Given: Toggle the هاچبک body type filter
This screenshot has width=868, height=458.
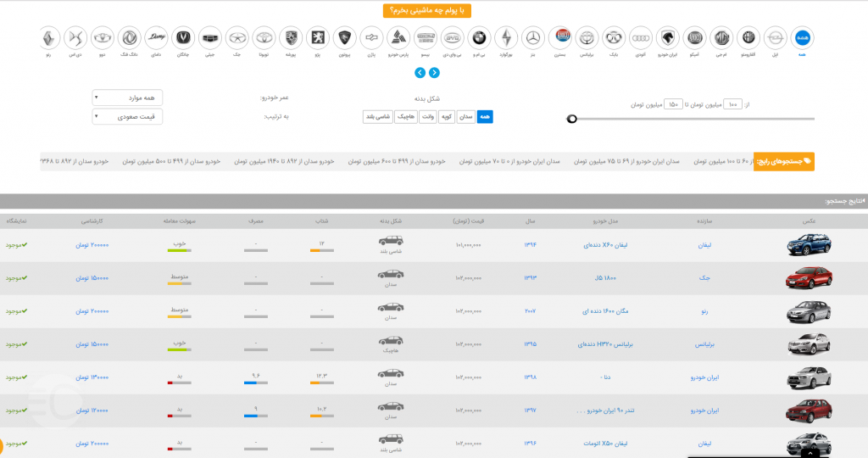Looking at the screenshot, I should click(405, 117).
